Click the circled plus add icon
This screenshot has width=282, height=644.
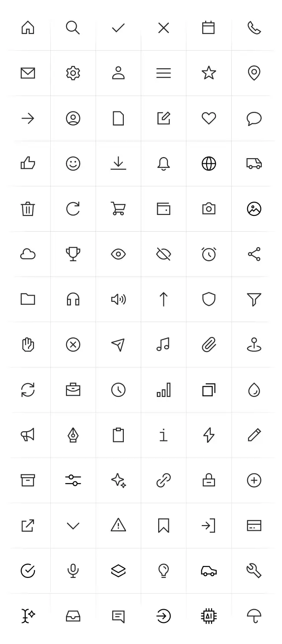point(254,480)
